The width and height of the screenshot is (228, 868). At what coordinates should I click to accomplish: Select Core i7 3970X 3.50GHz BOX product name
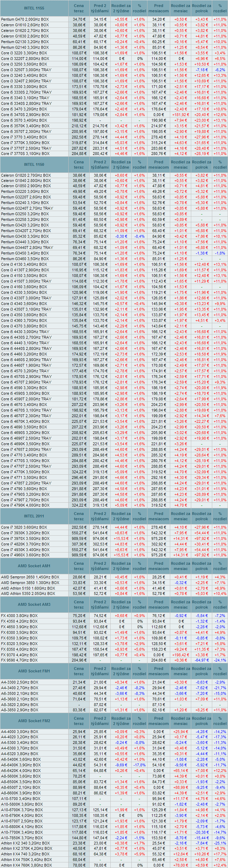pyautogui.click(x=25, y=538)
